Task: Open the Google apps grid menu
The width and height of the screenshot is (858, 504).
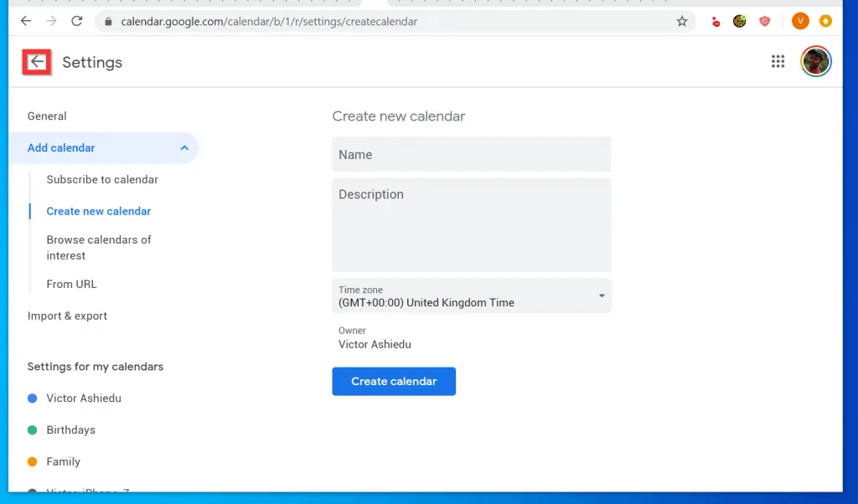Action: 778,61
